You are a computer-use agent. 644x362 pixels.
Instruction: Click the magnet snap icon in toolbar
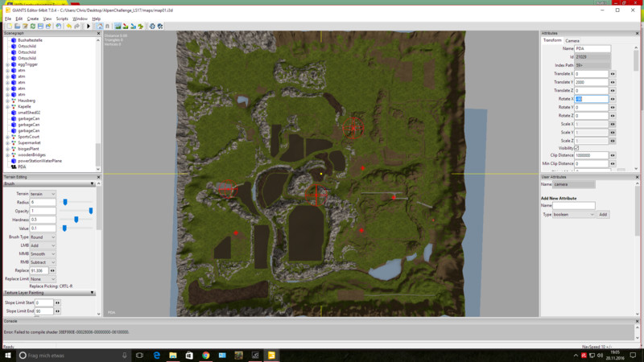coord(108,27)
